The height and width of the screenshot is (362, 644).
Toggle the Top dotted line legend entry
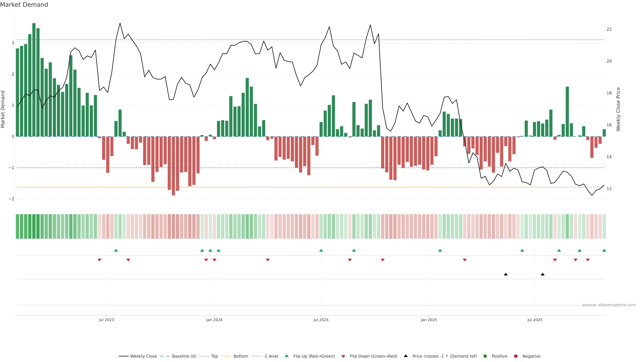pyautogui.click(x=214, y=356)
